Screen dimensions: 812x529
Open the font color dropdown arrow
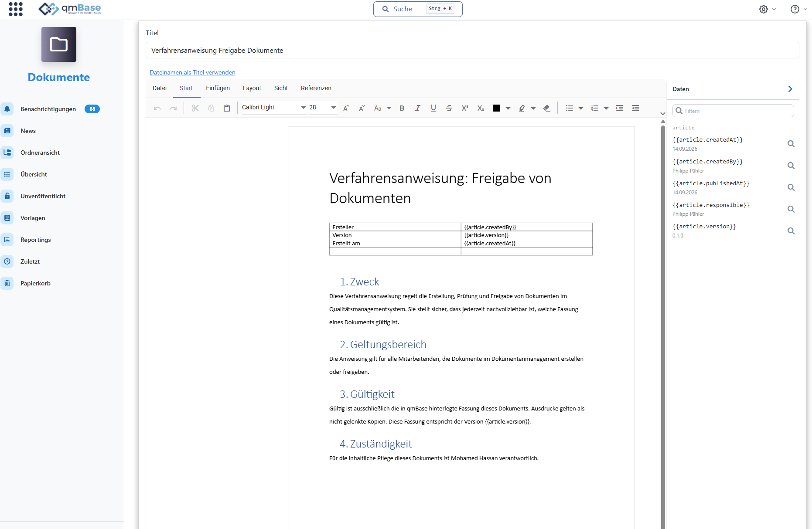click(508, 109)
